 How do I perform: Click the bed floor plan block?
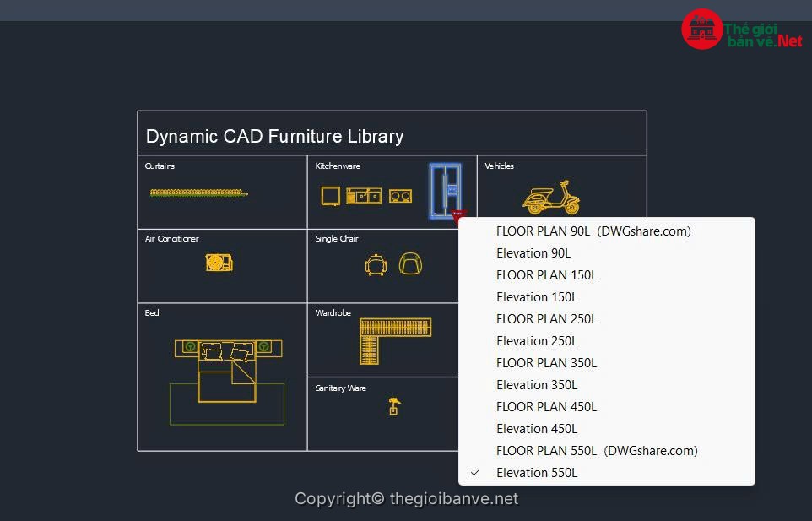227,370
